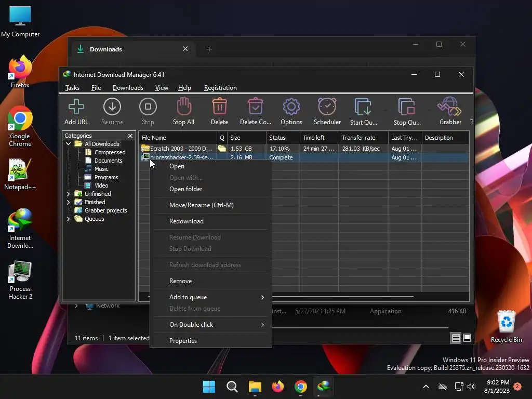This screenshot has width=532, height=399.
Task: Select the Scratch 2003 - 2009 download row
Action: (303, 149)
